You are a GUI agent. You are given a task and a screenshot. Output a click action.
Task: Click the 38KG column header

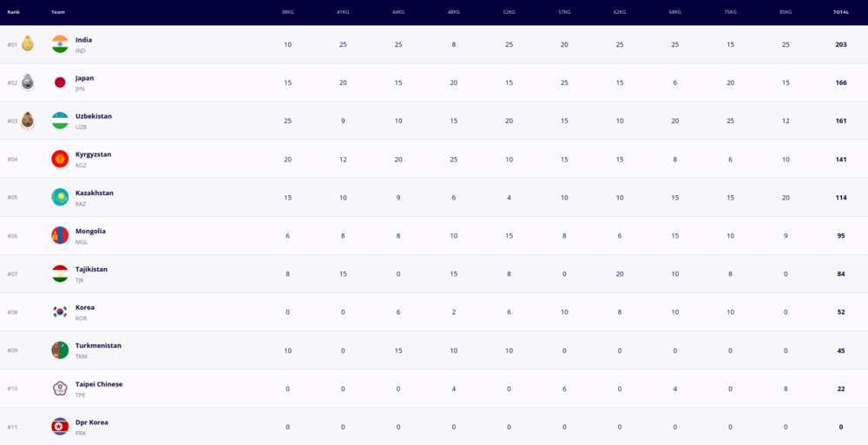287,12
